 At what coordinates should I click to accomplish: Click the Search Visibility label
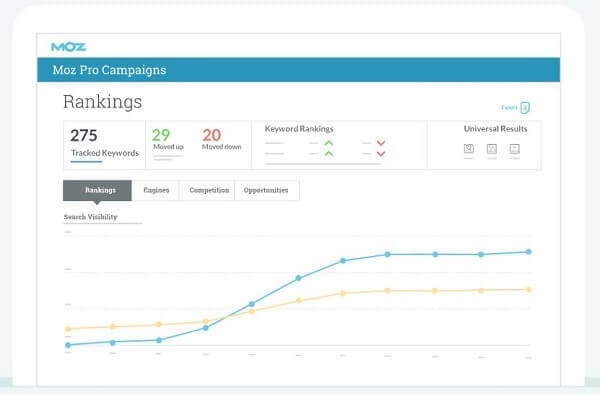(90, 217)
